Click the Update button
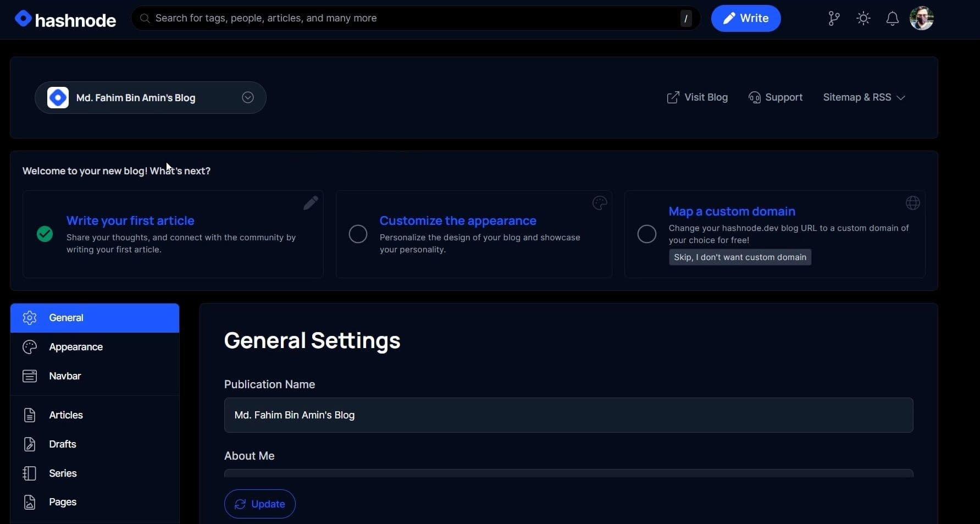Viewport: 980px width, 524px height. (x=259, y=504)
